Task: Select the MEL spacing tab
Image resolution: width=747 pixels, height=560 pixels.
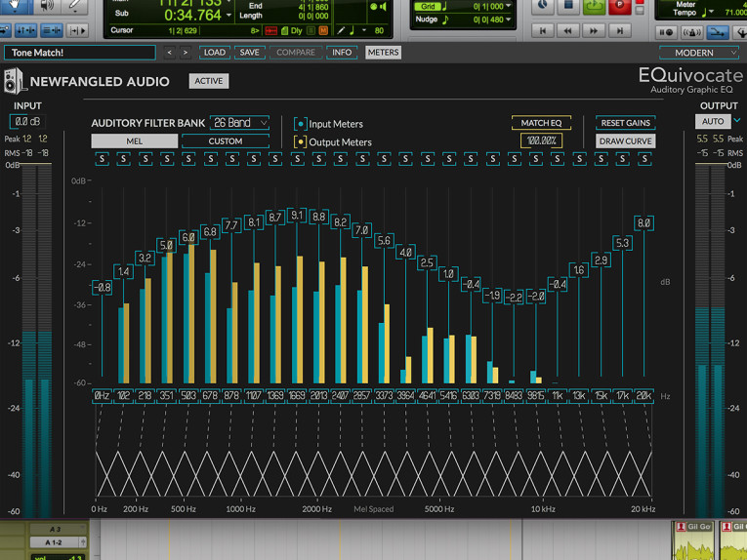Action: click(x=135, y=141)
